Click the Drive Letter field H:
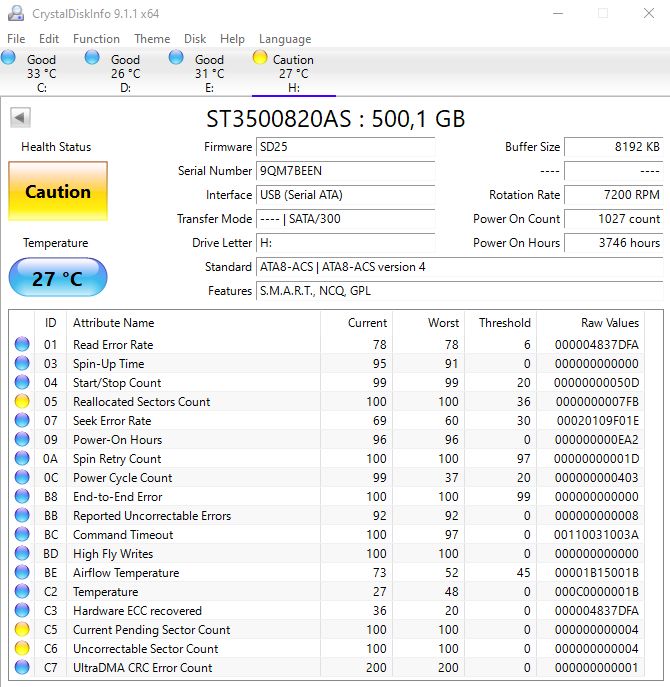The width and height of the screenshot is (670, 687). click(345, 243)
